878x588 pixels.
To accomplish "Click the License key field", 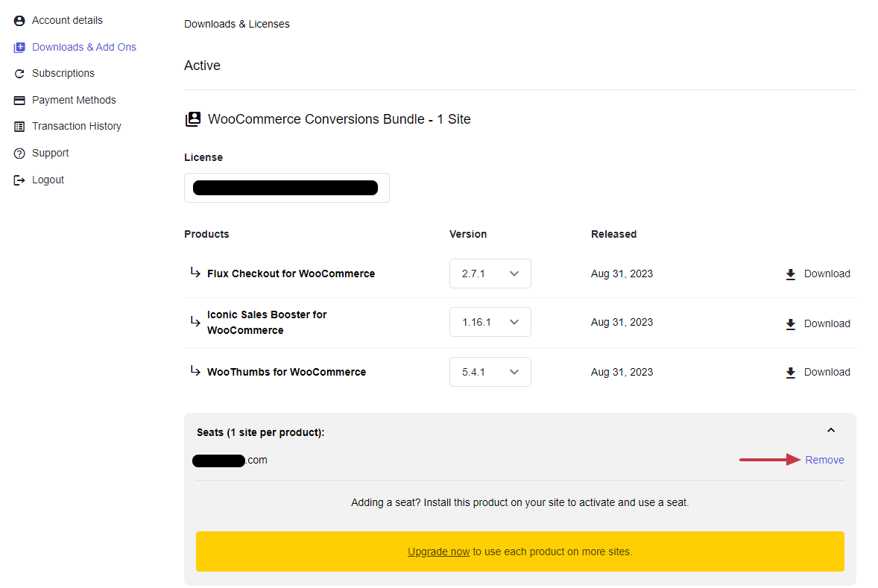I will pyautogui.click(x=286, y=188).
